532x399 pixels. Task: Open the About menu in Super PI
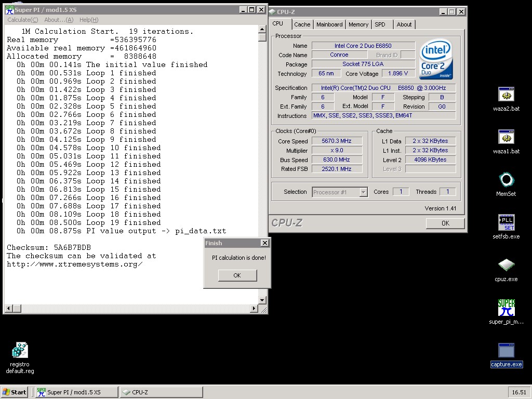[x=59, y=20]
